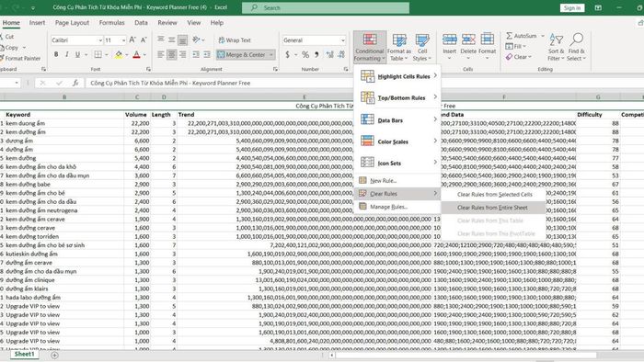Click Decrease Decimal
Screen dimensions: 644x362
click(x=341, y=54)
